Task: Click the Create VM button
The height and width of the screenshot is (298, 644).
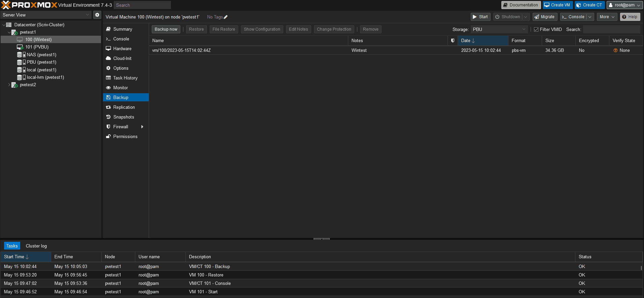Action: click(x=558, y=5)
